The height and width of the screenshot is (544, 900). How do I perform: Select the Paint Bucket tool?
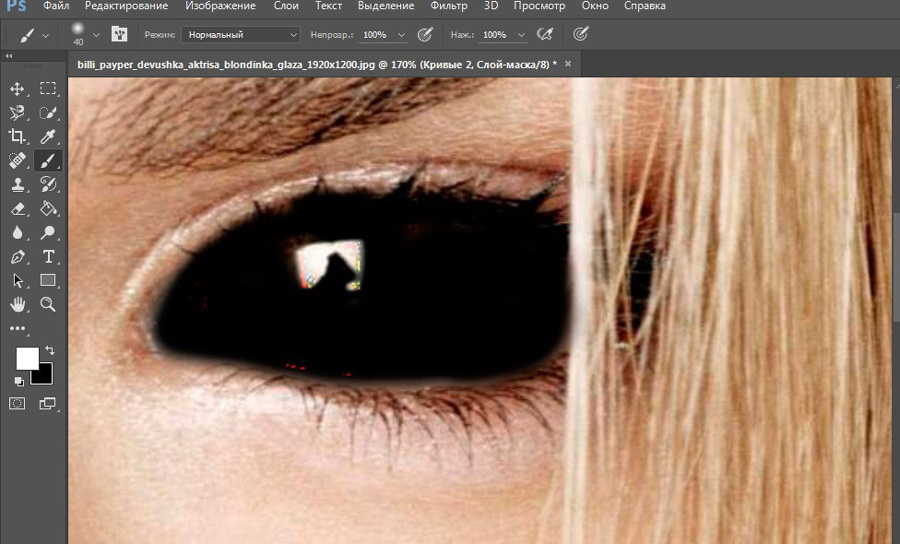(48, 209)
